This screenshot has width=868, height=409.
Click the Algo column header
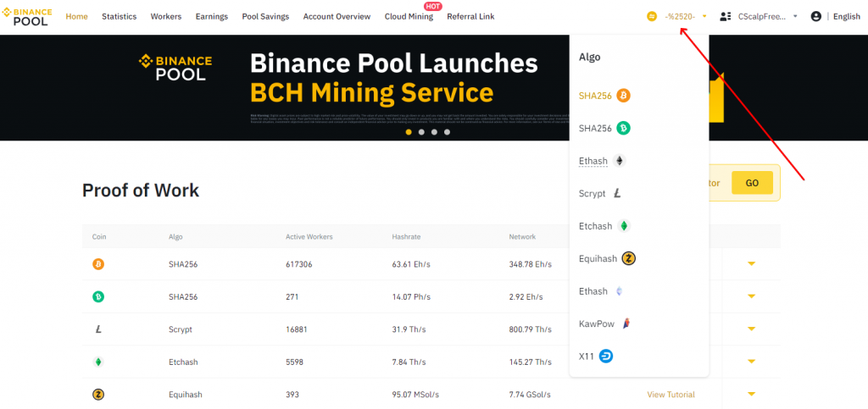(x=175, y=236)
